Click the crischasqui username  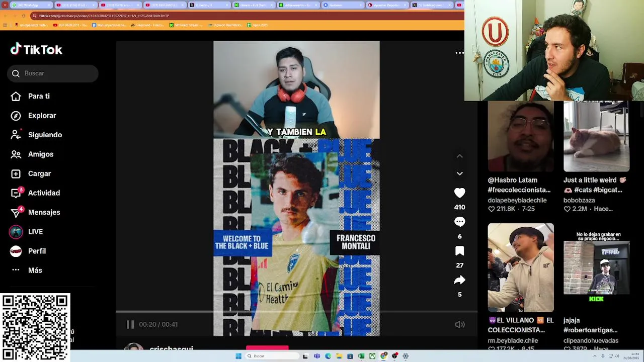(x=171, y=348)
